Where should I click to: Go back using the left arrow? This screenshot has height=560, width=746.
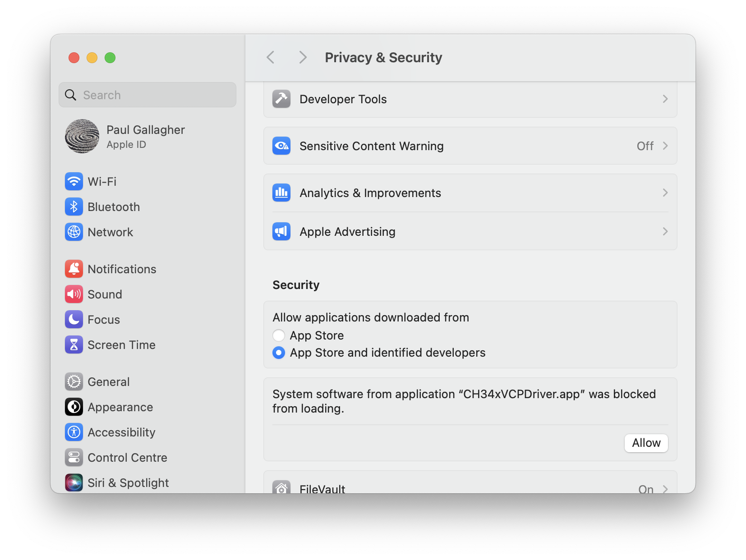click(271, 58)
